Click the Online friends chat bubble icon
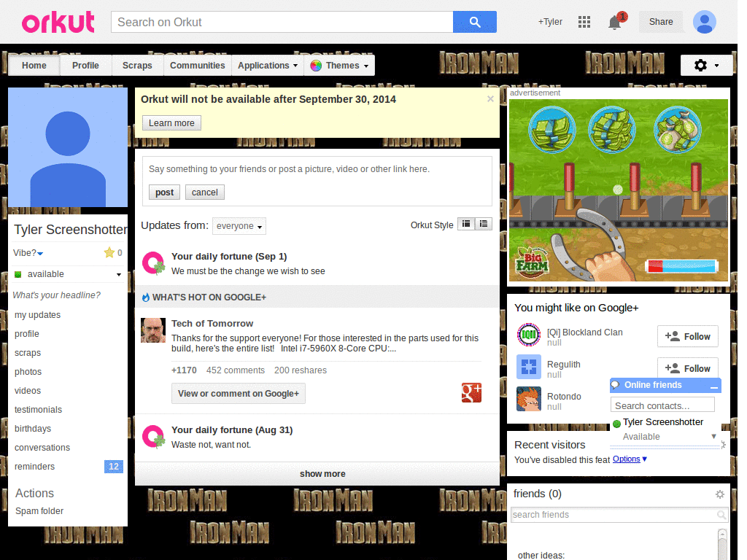747x560 pixels. (x=616, y=385)
